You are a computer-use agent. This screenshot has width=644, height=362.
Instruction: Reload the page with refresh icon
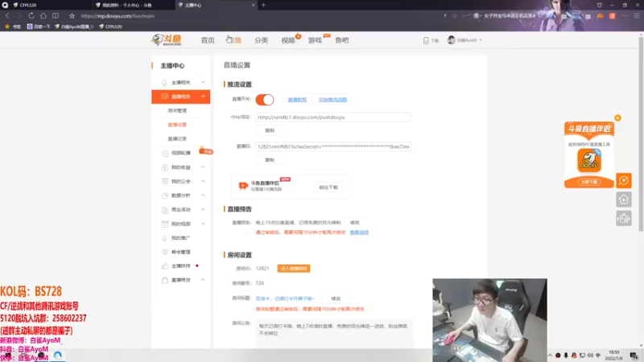pyautogui.click(x=31, y=16)
